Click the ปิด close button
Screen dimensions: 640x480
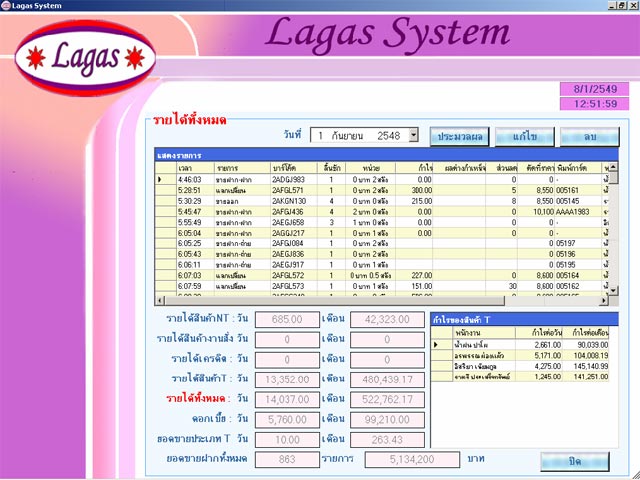575,462
